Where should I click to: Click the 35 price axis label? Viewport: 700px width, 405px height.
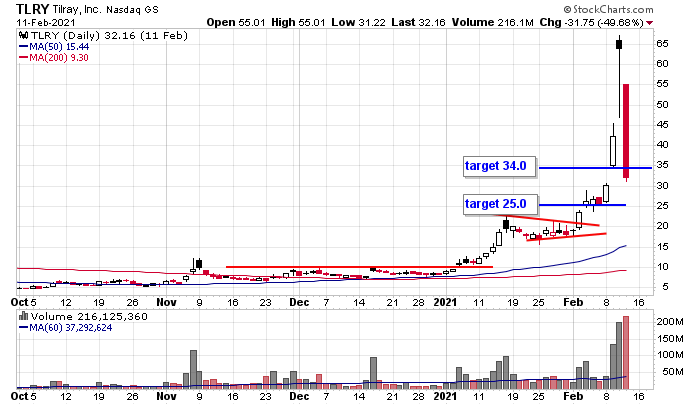(x=662, y=165)
